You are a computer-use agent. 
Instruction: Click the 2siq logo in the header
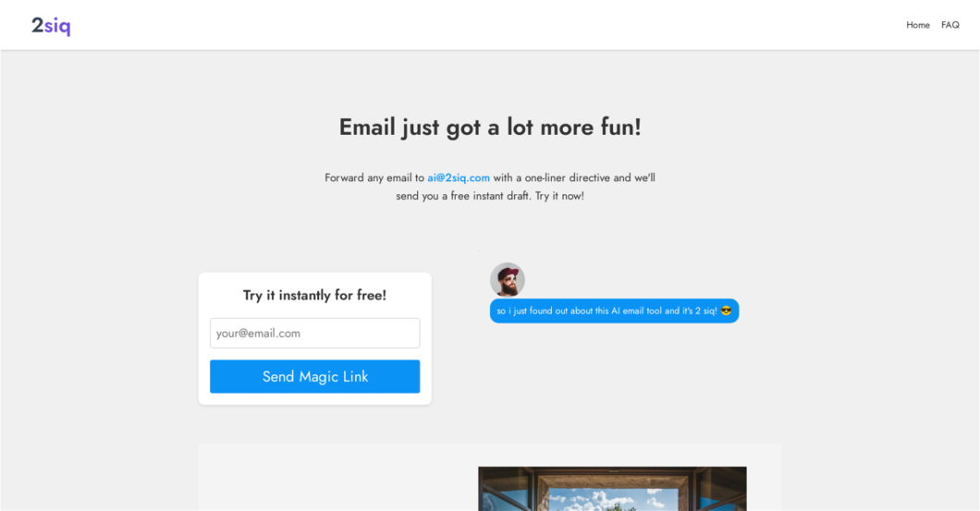coord(51,26)
